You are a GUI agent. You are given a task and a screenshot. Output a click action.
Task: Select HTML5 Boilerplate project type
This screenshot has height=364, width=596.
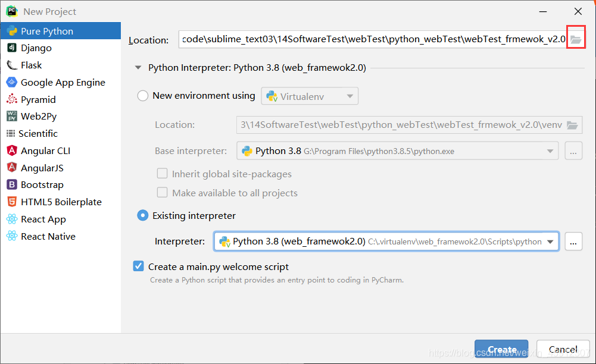(x=61, y=202)
